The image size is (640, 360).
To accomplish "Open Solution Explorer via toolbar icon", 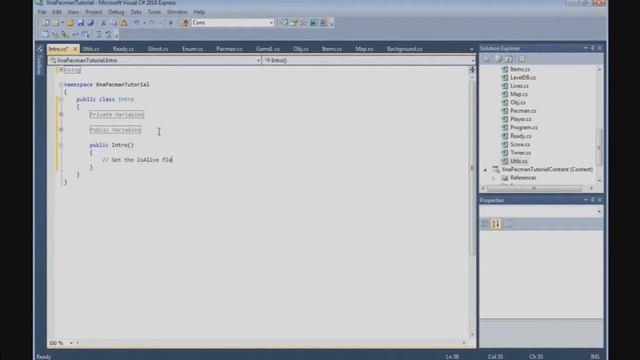I will point(284,23).
